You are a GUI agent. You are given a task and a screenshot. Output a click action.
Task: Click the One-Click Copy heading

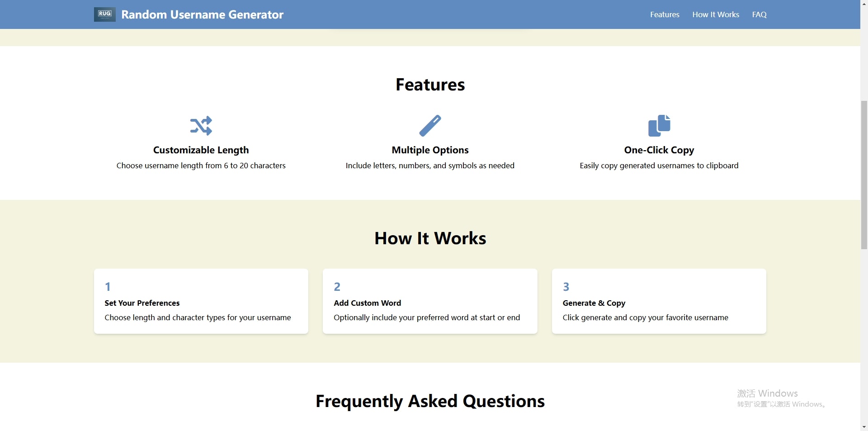pyautogui.click(x=659, y=150)
